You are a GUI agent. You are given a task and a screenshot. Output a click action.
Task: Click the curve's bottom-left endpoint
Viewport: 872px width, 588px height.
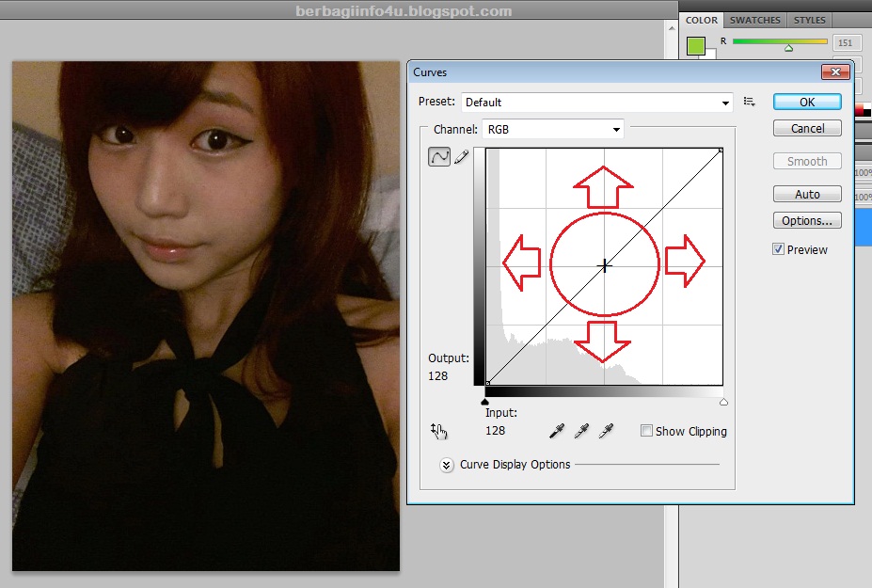pos(487,383)
